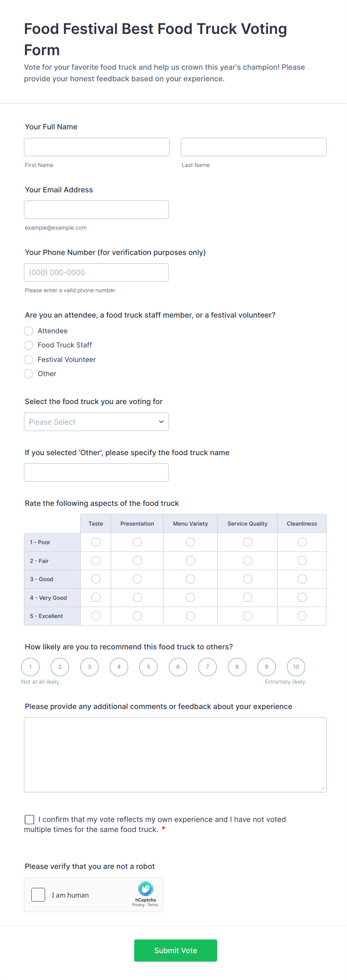The height and width of the screenshot is (980, 347).
Task: Choose Food Truck Staff radio option
Action: pos(29,345)
